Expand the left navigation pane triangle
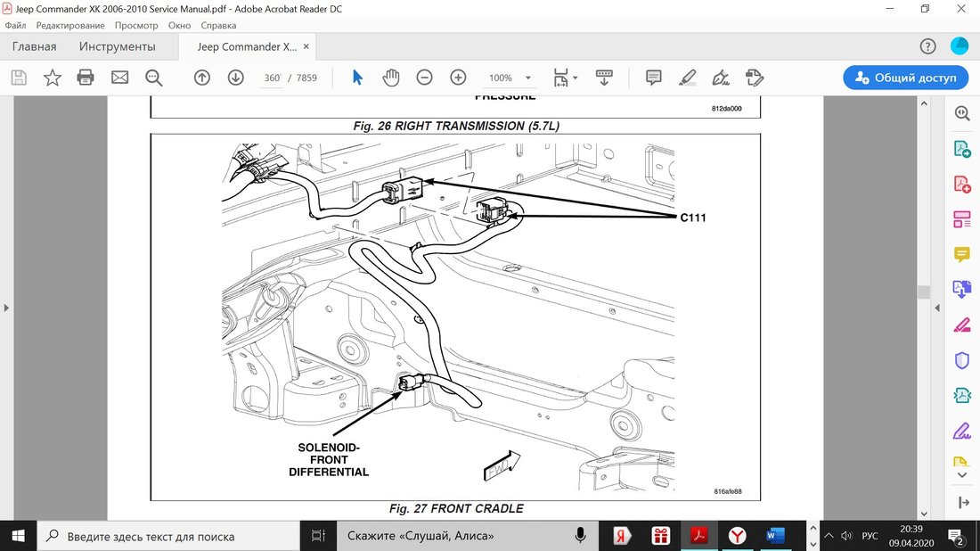The height and width of the screenshot is (551, 980). [x=6, y=308]
